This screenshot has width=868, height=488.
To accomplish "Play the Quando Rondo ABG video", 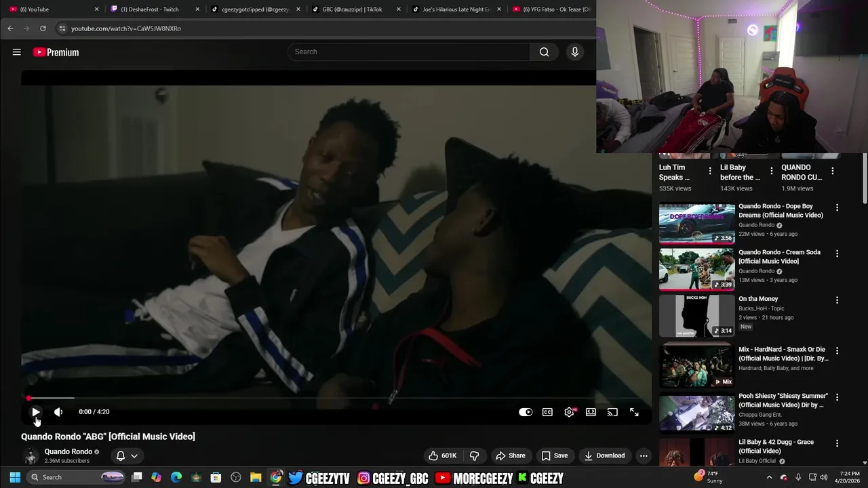I will tap(36, 411).
